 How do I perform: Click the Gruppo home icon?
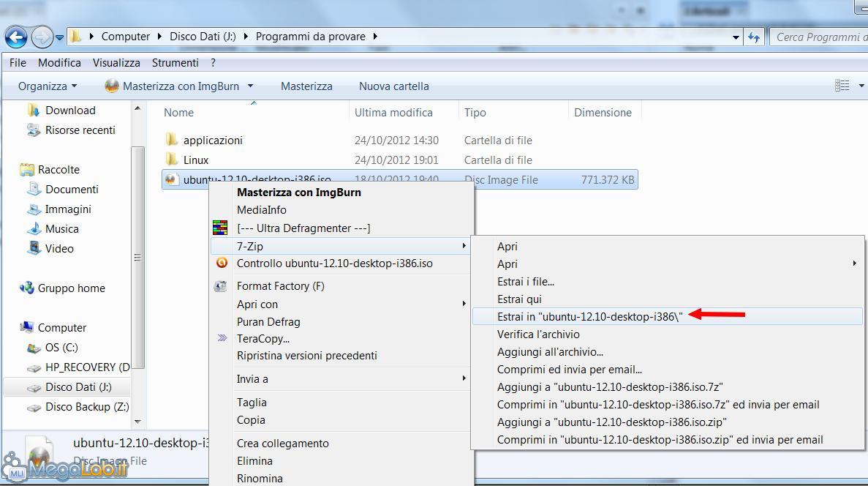coord(26,288)
